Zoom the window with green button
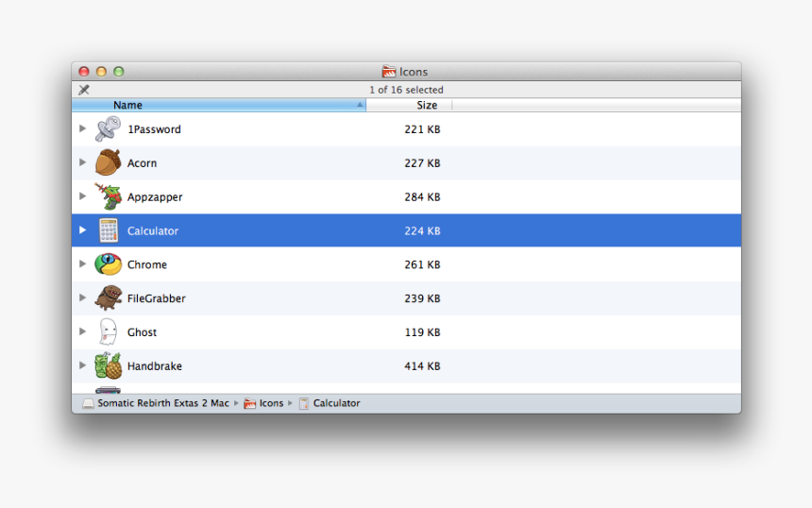The width and height of the screenshot is (812, 508). click(119, 72)
